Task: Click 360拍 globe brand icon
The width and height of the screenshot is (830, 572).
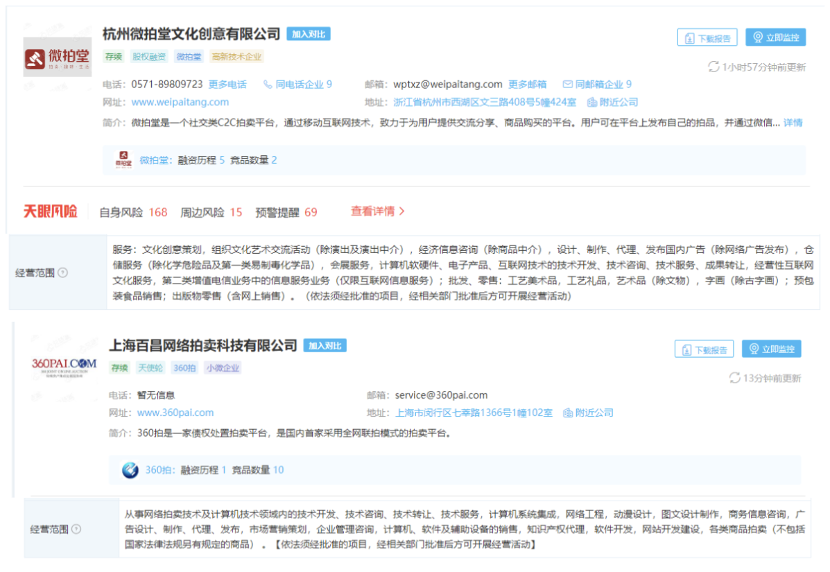Action: [x=130, y=470]
